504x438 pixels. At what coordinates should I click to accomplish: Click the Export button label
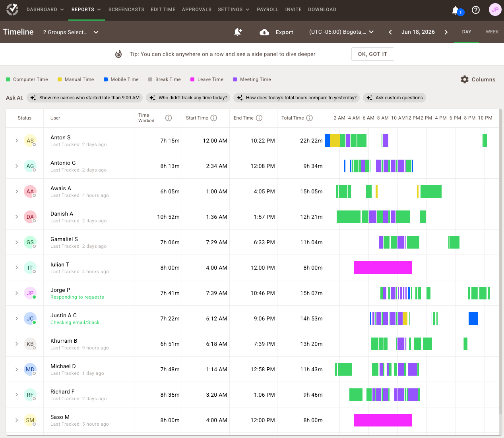(x=285, y=32)
